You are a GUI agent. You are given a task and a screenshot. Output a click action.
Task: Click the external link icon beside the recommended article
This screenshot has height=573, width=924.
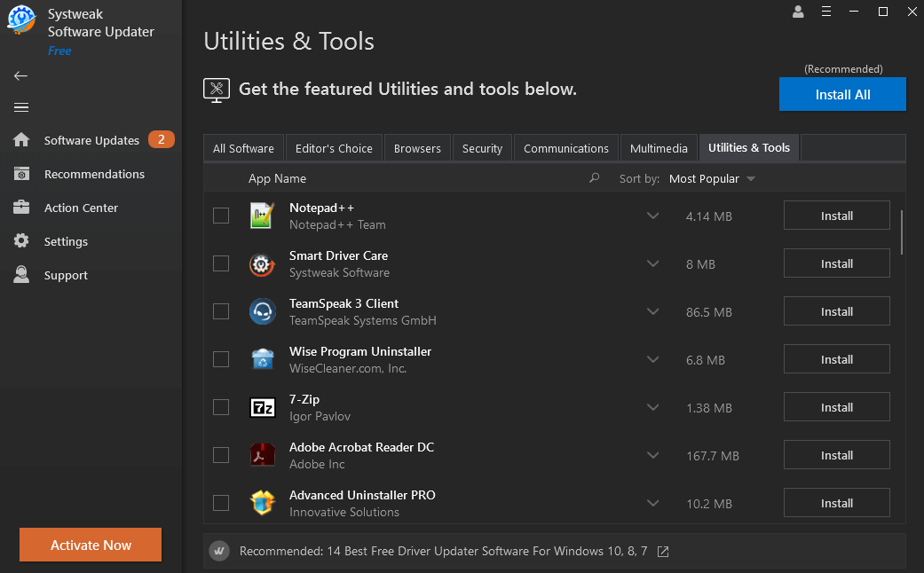[663, 551]
